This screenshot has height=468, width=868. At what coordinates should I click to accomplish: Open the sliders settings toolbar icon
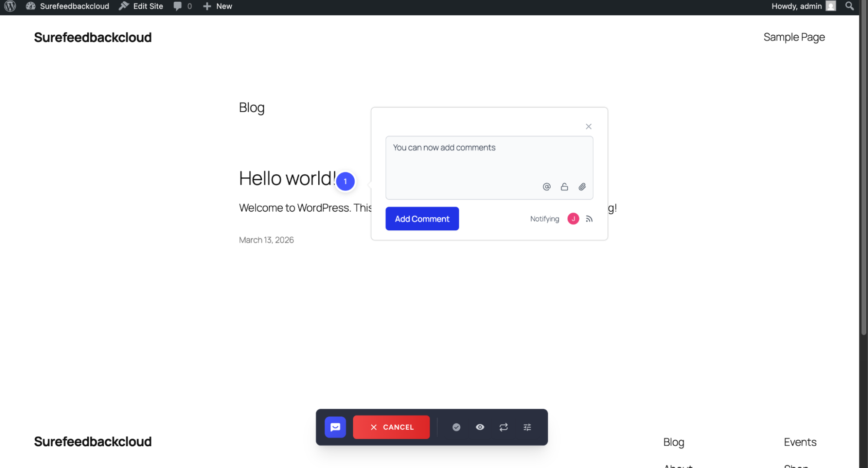pyautogui.click(x=527, y=427)
